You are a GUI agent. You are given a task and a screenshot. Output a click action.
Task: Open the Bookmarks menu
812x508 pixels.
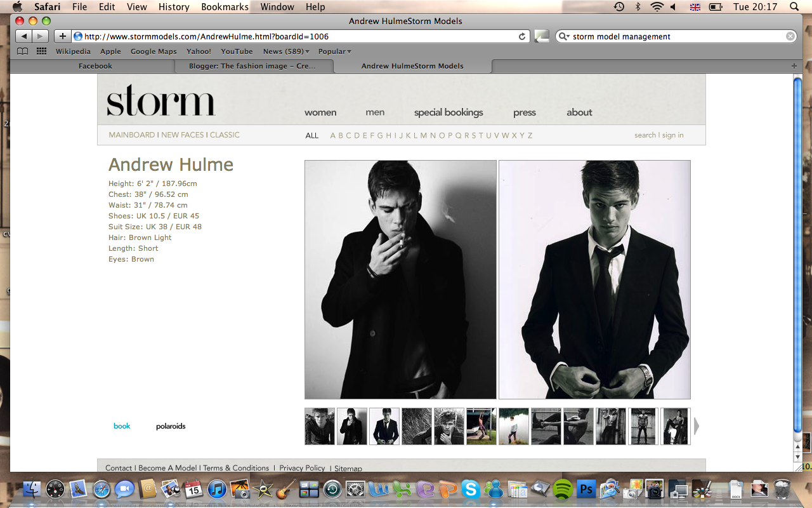[224, 7]
